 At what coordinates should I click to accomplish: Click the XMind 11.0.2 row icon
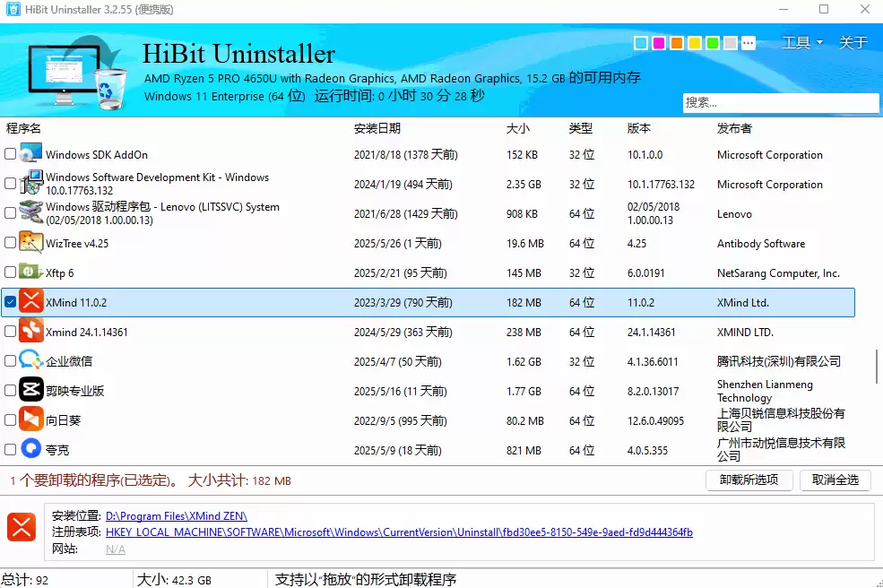(x=31, y=302)
